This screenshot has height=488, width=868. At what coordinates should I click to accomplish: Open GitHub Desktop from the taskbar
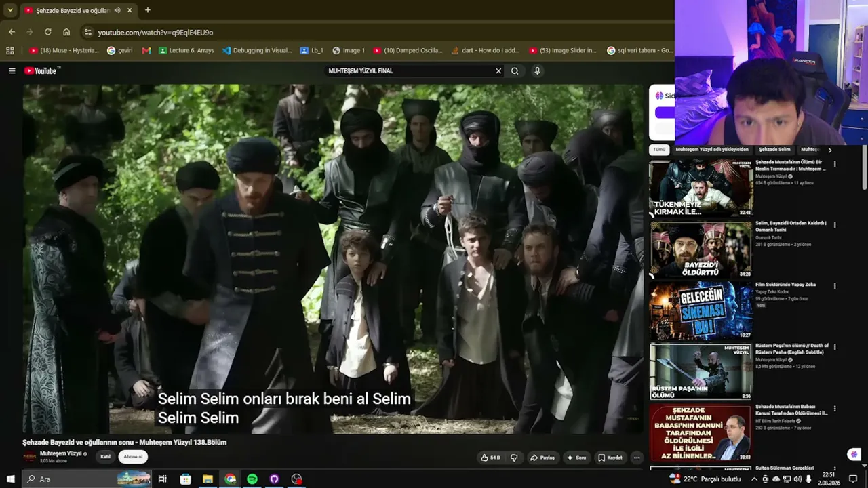pyautogui.click(x=274, y=479)
